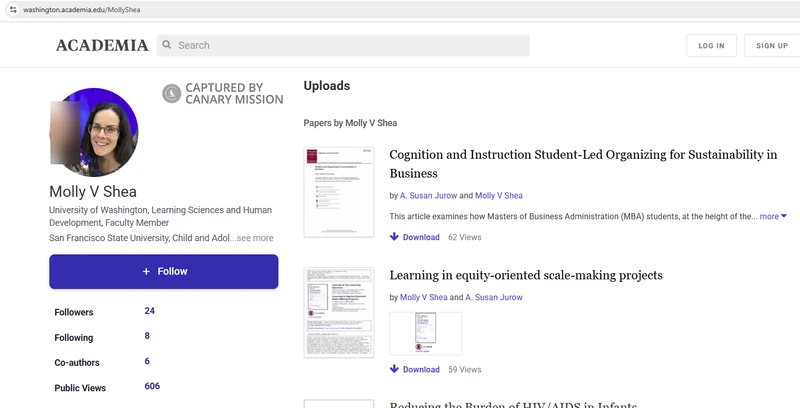Viewport: 800px width, 408px height.
Task: Follow Molly V Shea
Action: point(164,272)
